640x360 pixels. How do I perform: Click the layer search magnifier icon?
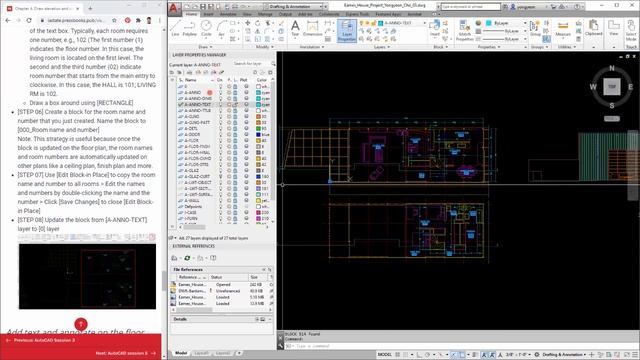273,64
